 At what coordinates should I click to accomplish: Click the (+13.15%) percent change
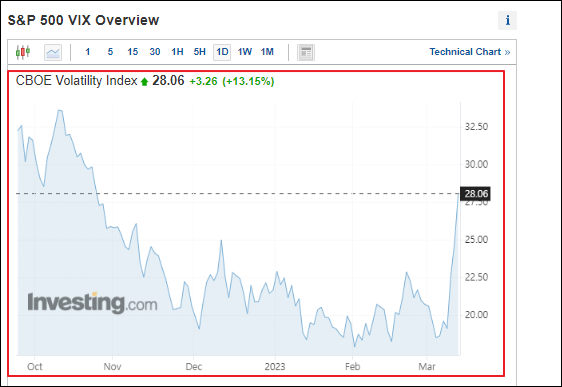pos(248,81)
